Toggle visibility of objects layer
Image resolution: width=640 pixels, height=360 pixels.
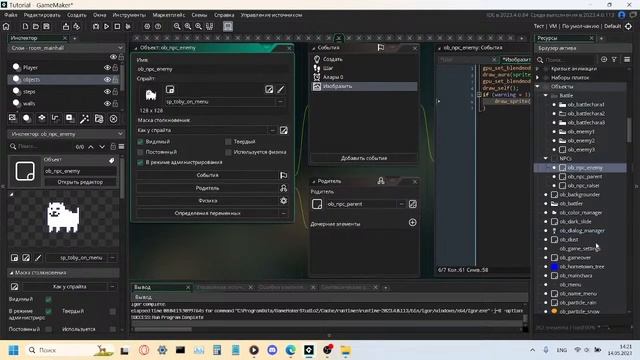pos(107,80)
